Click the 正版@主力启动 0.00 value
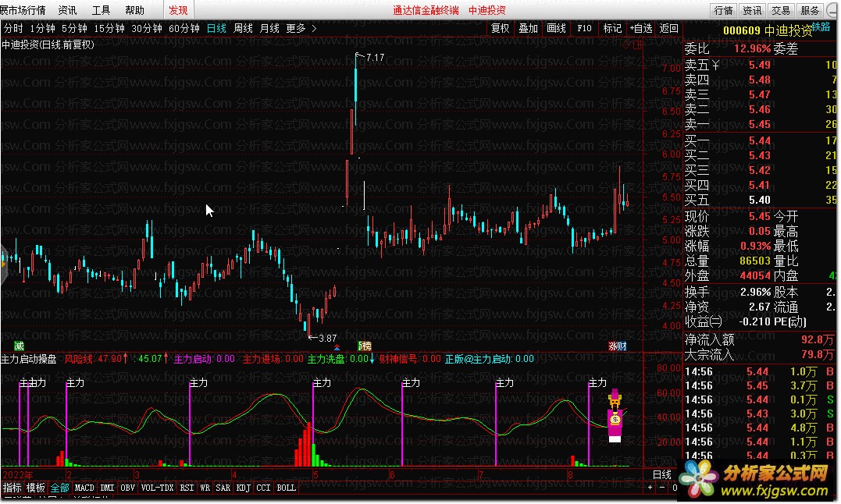The width and height of the screenshot is (841, 504). pyautogui.click(x=489, y=359)
